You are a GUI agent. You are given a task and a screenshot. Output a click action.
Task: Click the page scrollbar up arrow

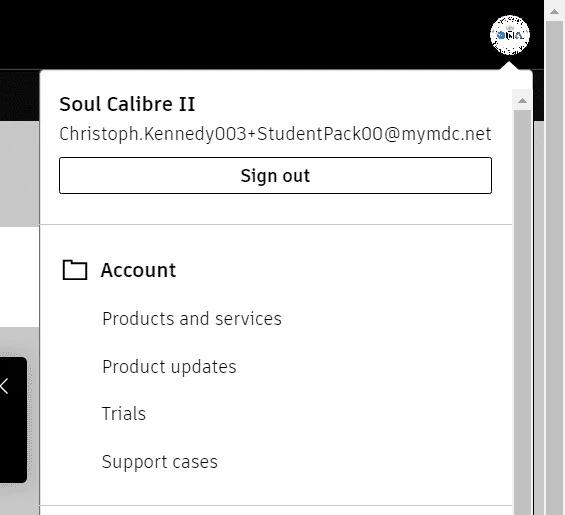click(x=554, y=12)
